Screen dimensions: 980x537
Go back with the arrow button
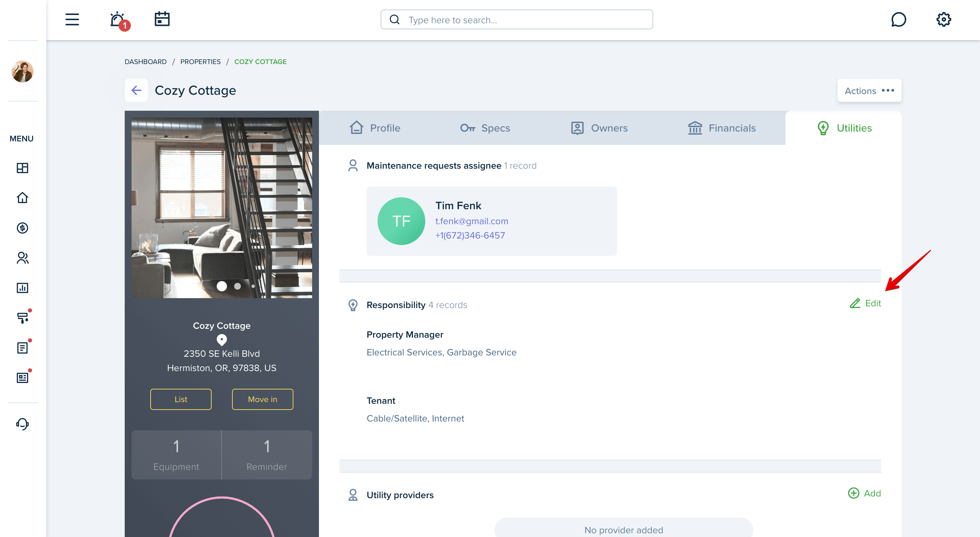(x=136, y=90)
